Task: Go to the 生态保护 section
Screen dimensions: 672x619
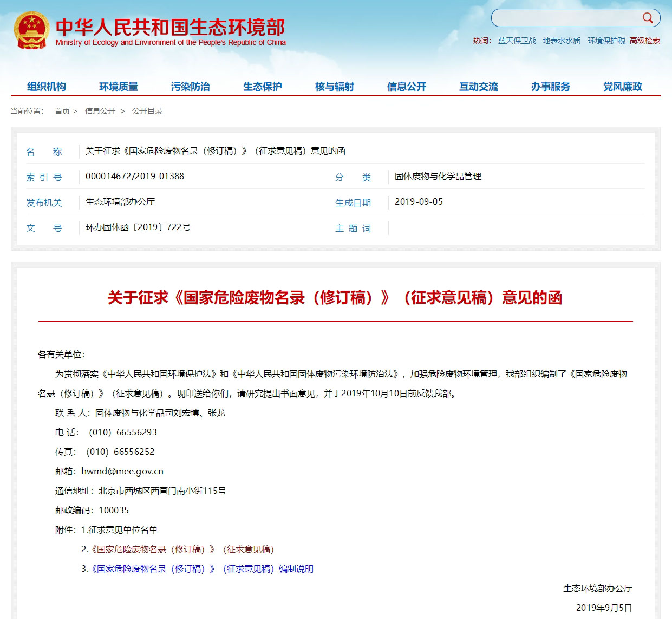Action: pyautogui.click(x=263, y=87)
